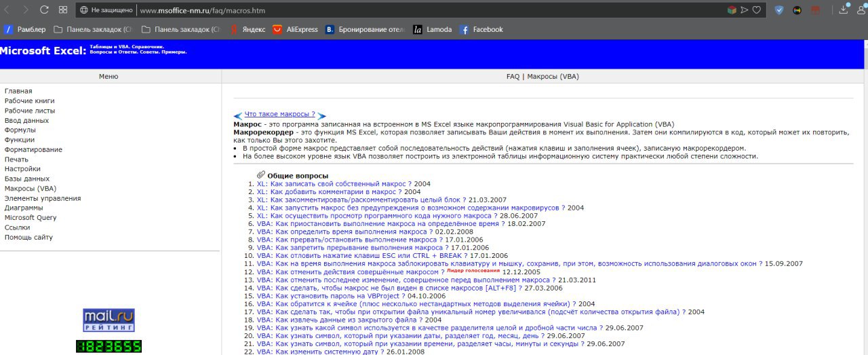Open the 'Что такое макросы ?' link
This screenshot has height=355, width=868.
coord(279,114)
